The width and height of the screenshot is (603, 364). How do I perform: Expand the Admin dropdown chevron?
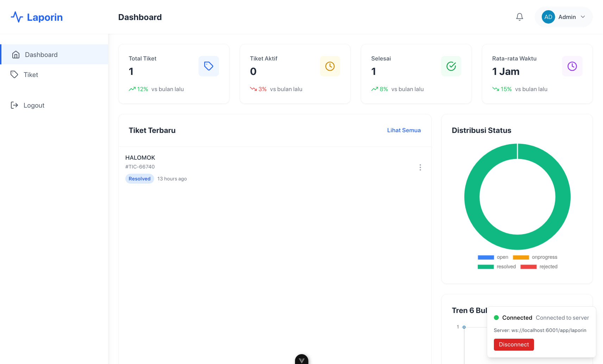(x=583, y=17)
